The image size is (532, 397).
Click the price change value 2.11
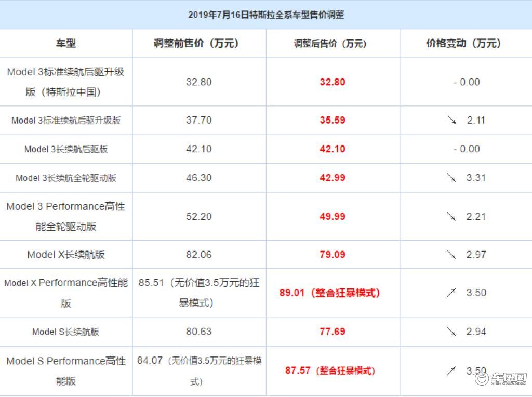coord(476,120)
